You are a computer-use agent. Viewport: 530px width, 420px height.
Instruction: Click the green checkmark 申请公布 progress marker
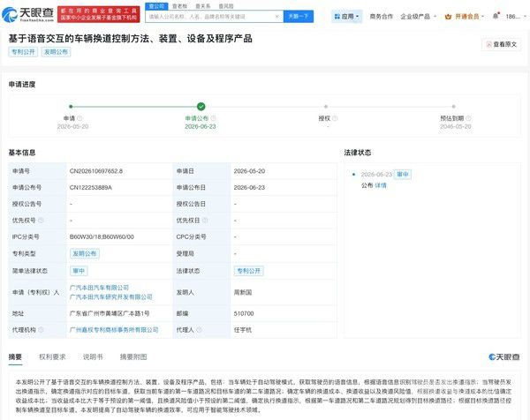click(201, 107)
